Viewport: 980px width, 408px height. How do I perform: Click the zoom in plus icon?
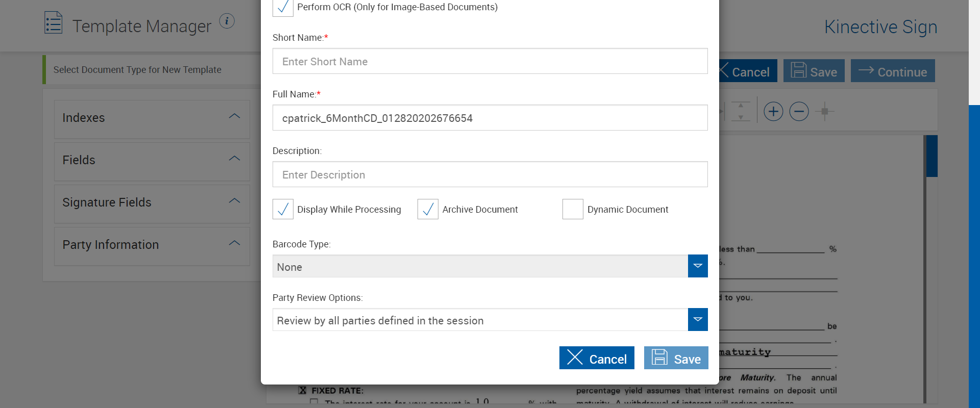773,111
